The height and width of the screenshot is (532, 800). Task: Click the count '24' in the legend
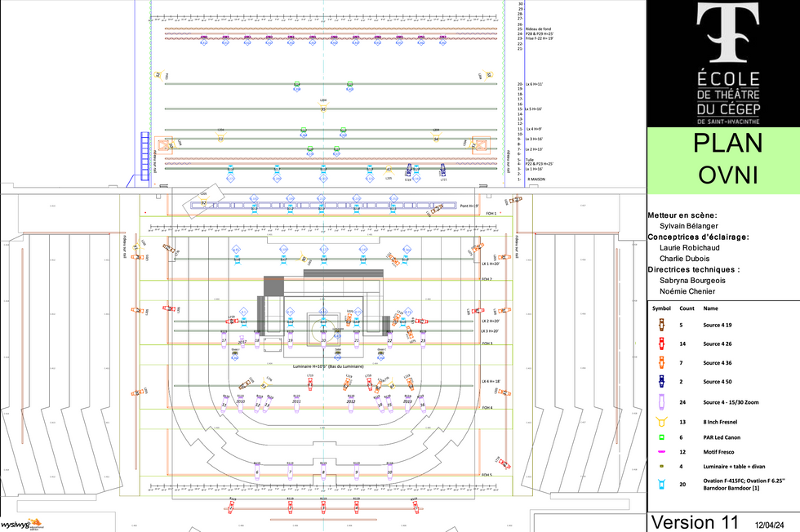682,402
